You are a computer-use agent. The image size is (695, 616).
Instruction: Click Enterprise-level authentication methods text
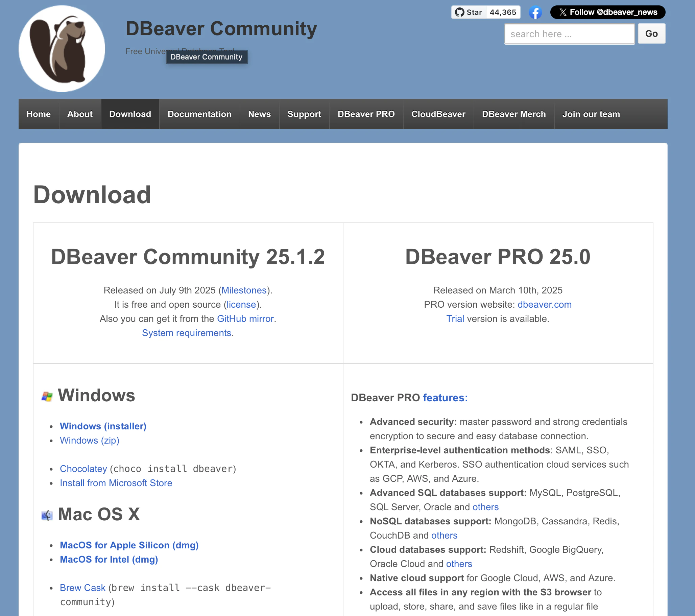(x=460, y=450)
